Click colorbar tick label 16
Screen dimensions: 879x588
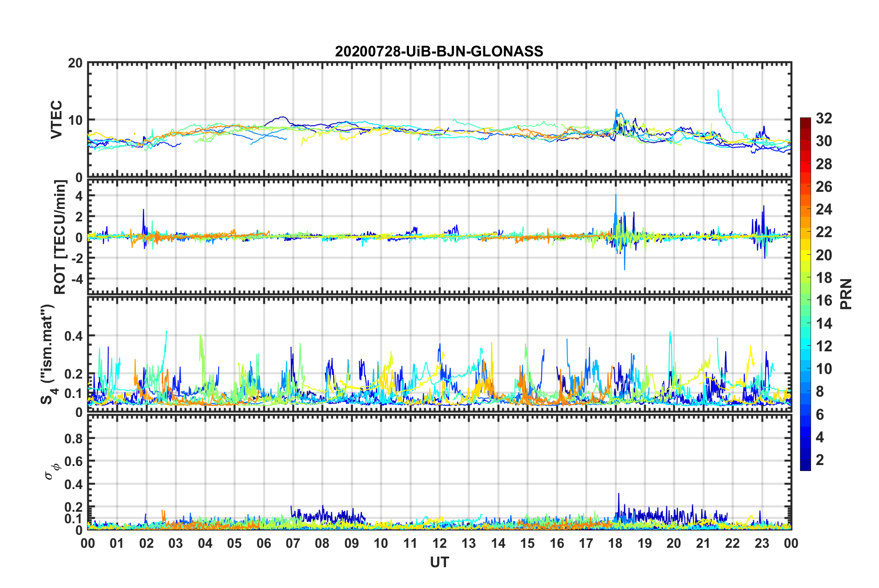click(824, 300)
